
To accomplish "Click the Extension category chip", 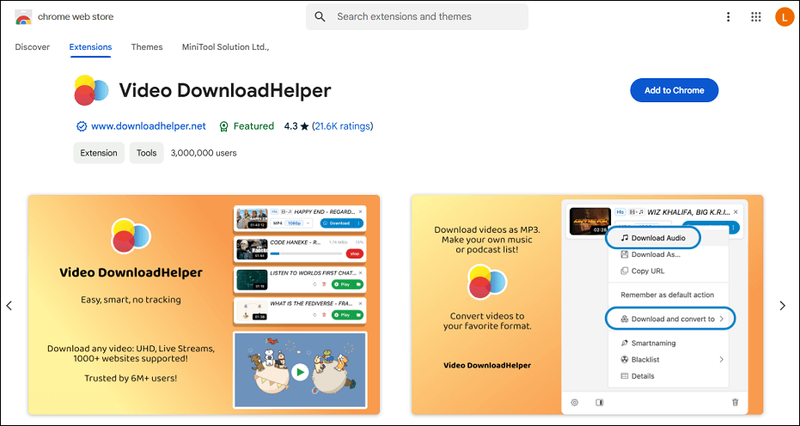I will tap(99, 153).
